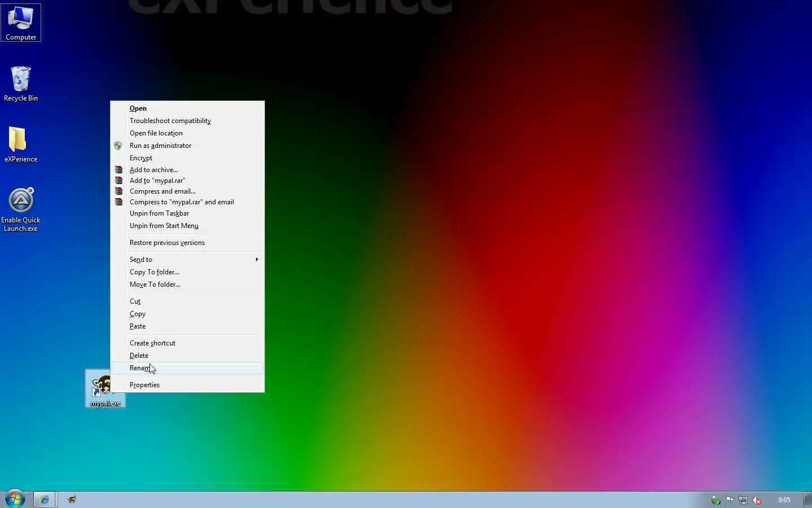Open the Computer desktop icon
This screenshot has width=812, height=508.
tap(21, 23)
